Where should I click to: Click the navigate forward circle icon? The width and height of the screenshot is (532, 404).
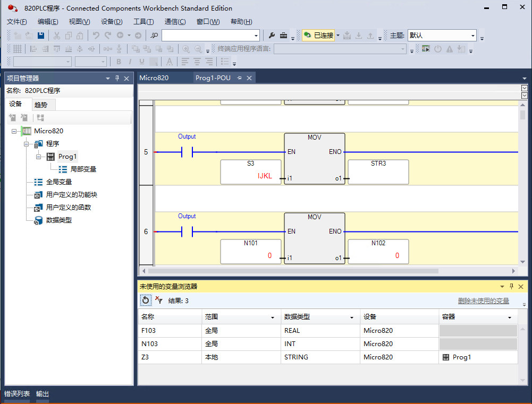138,35
